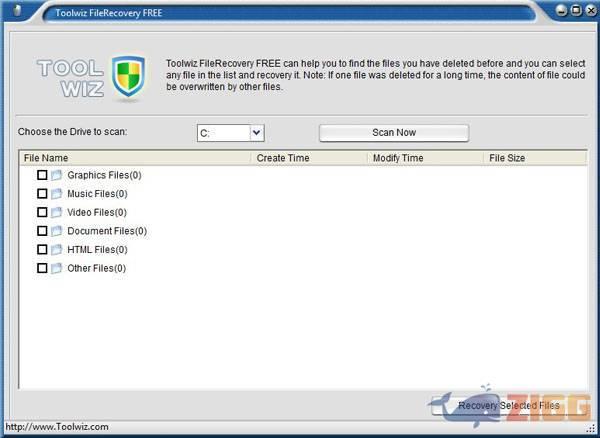Sort by File Size column header

point(535,158)
